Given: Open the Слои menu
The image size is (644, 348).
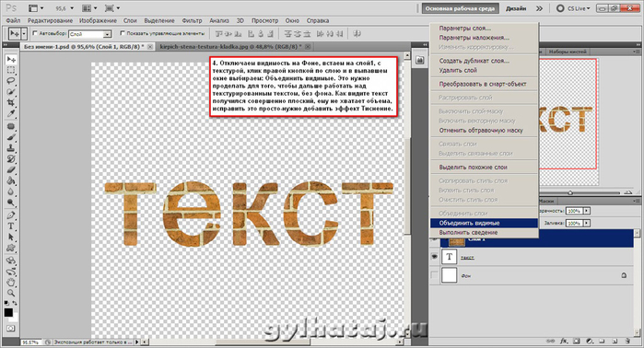Looking at the screenshot, I should click(x=130, y=20).
